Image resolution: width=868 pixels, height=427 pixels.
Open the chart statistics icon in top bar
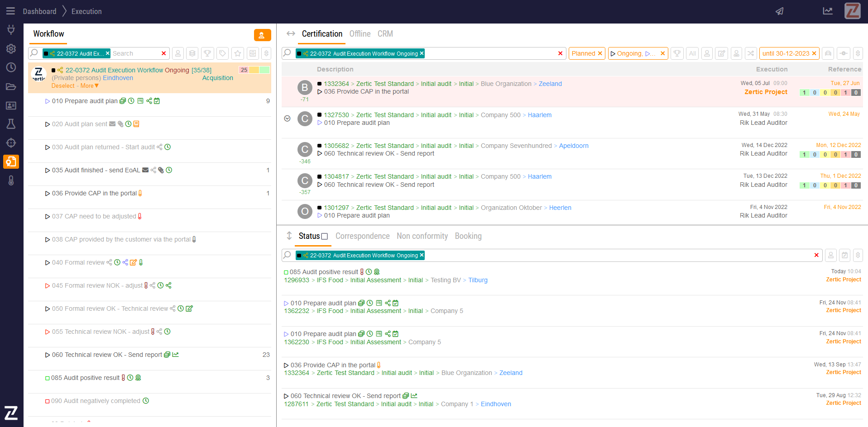coord(828,11)
